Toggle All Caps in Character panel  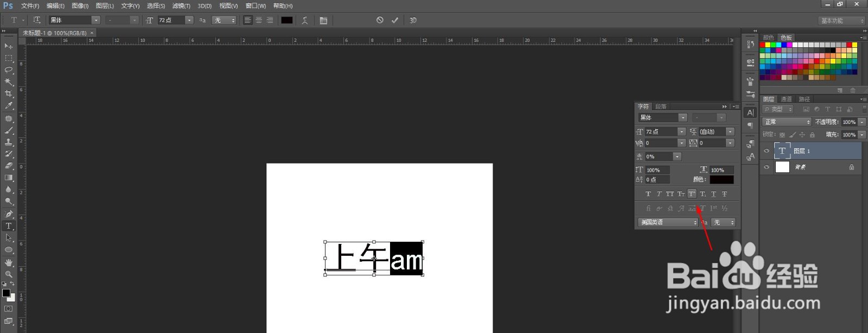click(670, 194)
